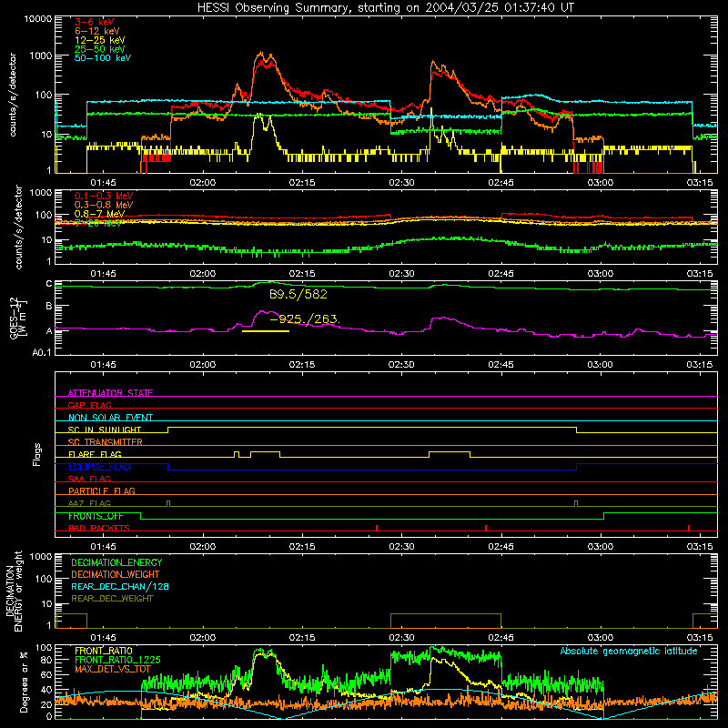Select the SC_TRANSMITTER flag label
728x728 pixels.
[x=105, y=441]
